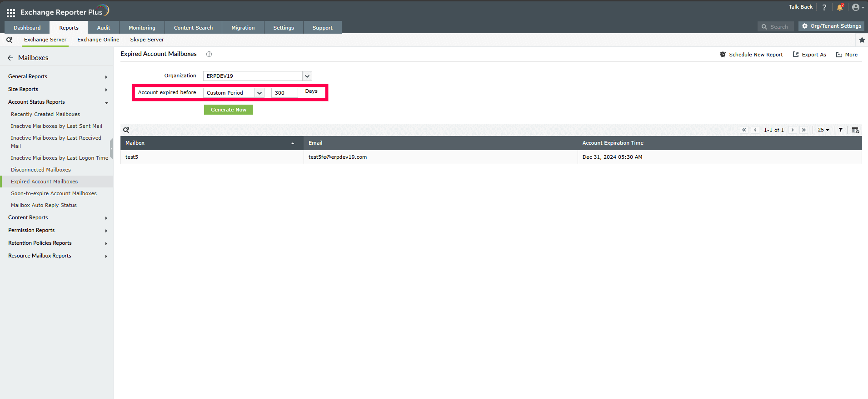Open Inactive Mailboxes by Last Logon Time
The height and width of the screenshot is (399, 868).
point(60,158)
